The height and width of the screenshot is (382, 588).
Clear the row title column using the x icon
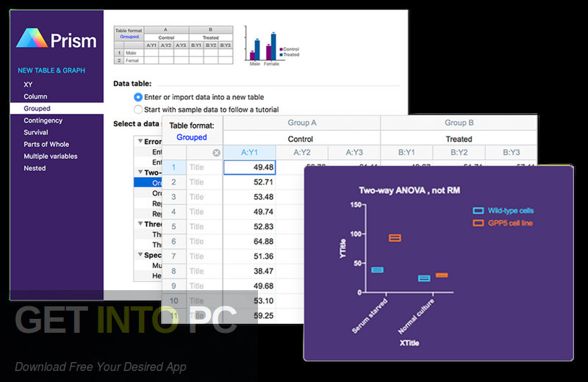click(216, 153)
